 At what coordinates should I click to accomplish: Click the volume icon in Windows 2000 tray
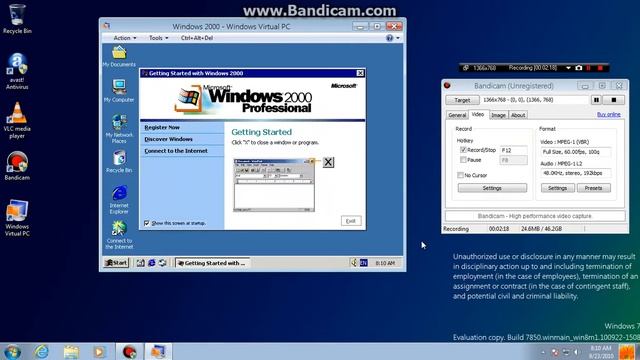coord(353,263)
